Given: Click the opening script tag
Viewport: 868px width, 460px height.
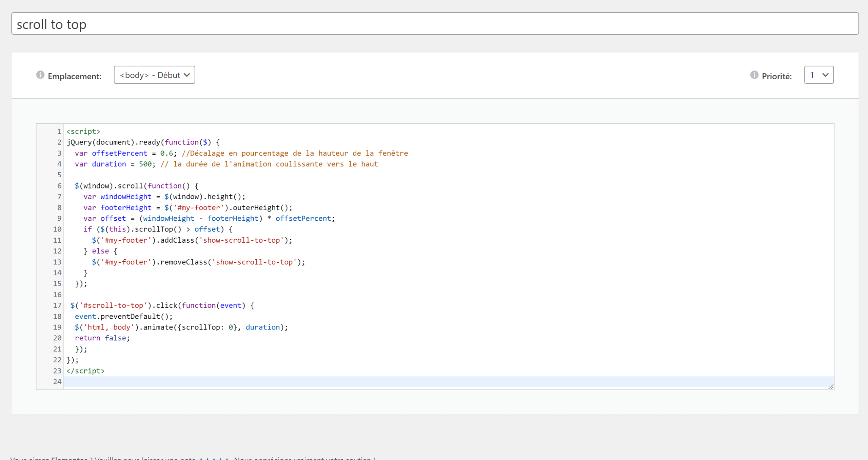Looking at the screenshot, I should click(83, 132).
